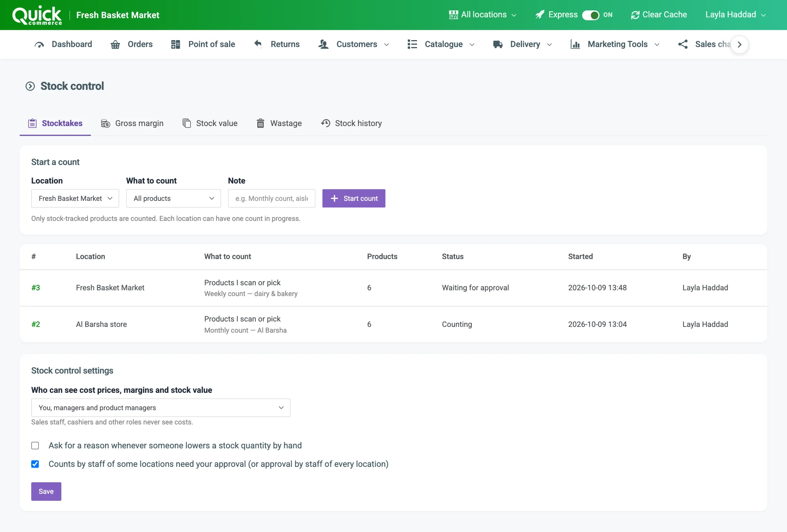Click the Orders basket icon
The width and height of the screenshot is (787, 532).
click(x=115, y=44)
